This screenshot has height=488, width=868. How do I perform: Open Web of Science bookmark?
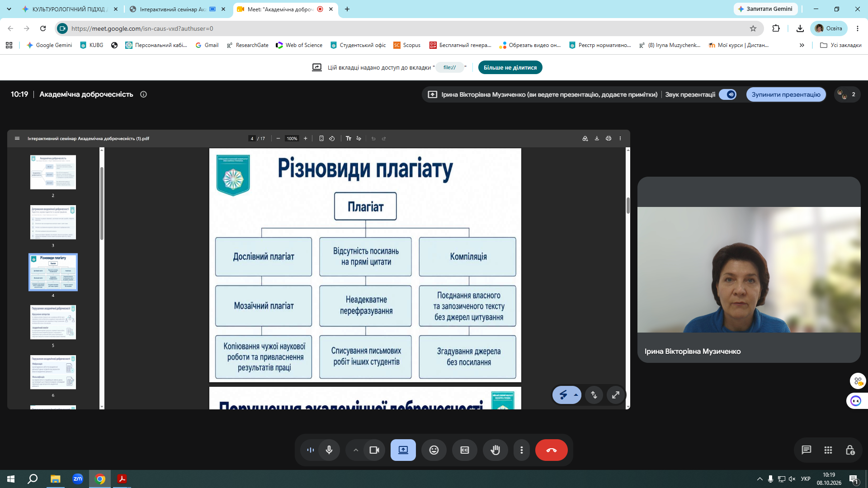299,45
